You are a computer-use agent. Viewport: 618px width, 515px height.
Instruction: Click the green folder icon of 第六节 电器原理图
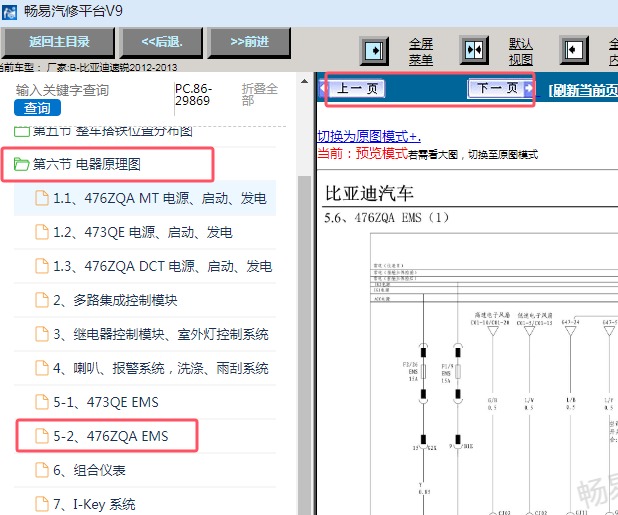pos(21,164)
